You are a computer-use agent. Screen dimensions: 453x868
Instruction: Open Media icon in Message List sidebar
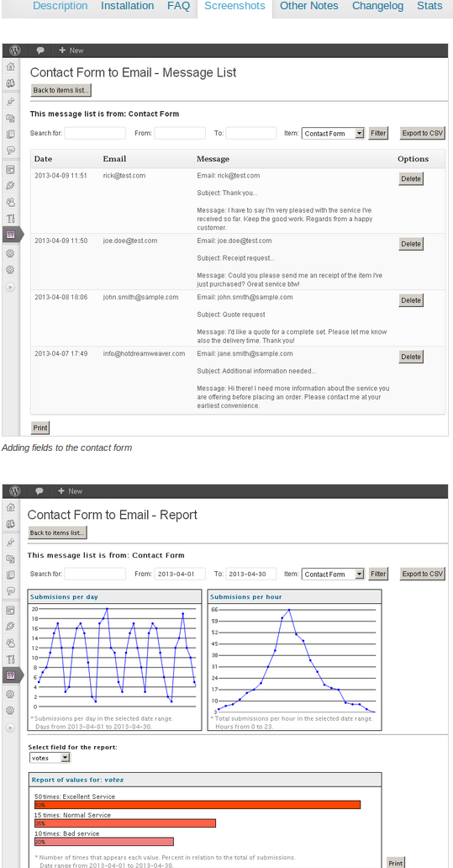click(11, 118)
